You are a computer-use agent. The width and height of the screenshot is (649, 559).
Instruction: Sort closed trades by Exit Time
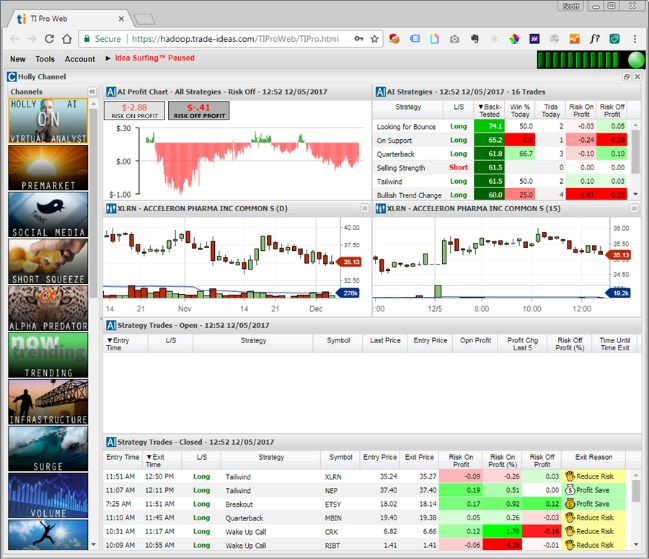[x=162, y=461]
